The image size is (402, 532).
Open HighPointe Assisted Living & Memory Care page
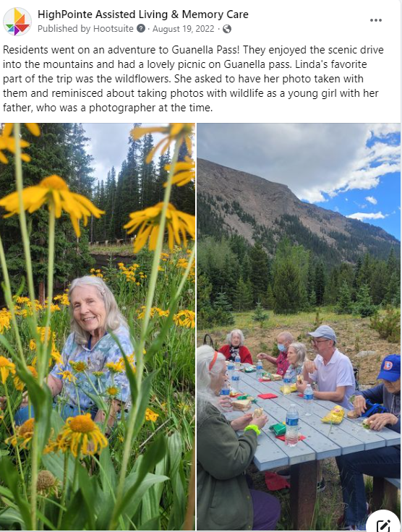coord(143,14)
